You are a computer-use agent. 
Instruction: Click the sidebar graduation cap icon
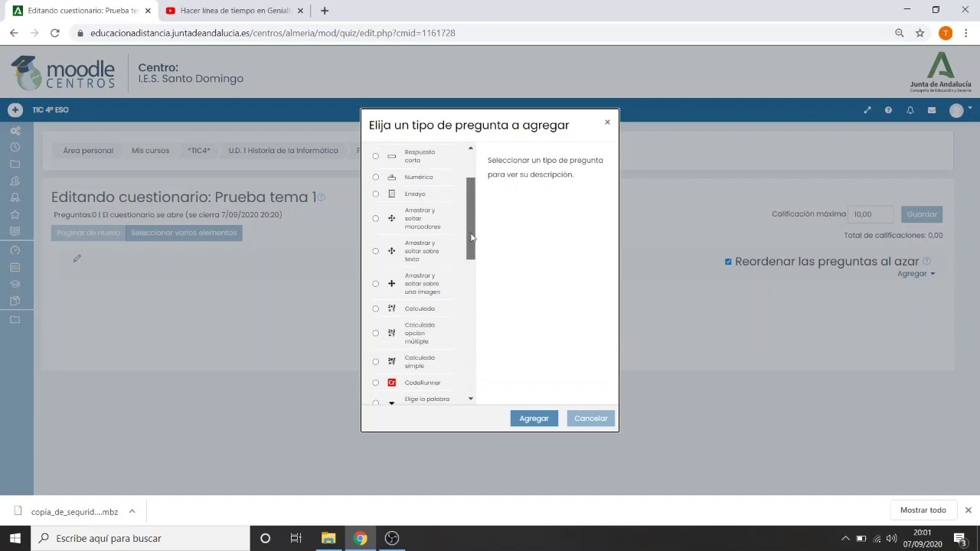pyautogui.click(x=15, y=284)
